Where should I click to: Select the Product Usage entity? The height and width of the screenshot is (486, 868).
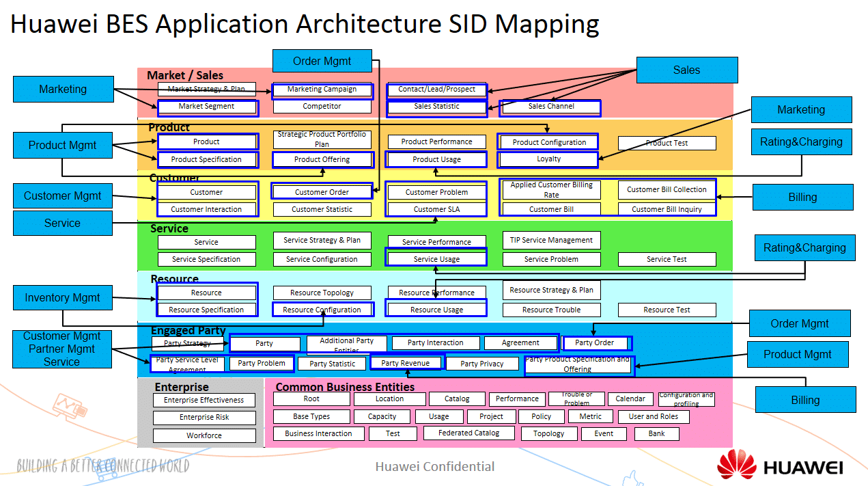(x=437, y=160)
